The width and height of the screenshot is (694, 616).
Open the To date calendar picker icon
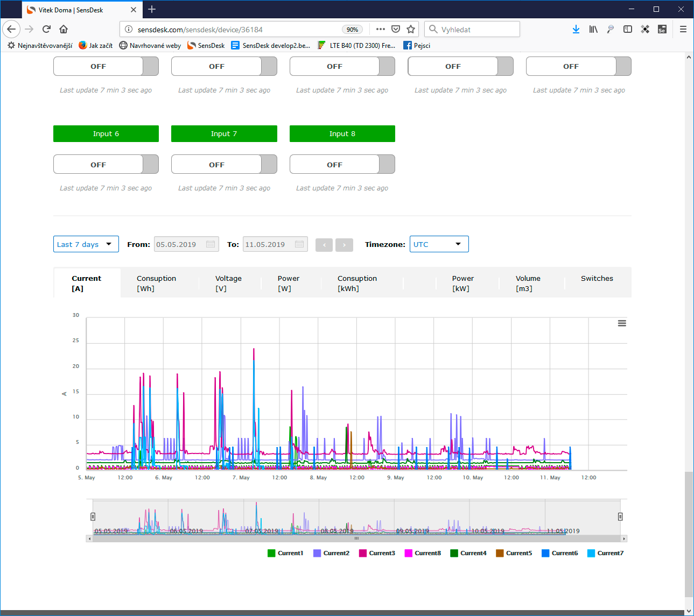[299, 244]
